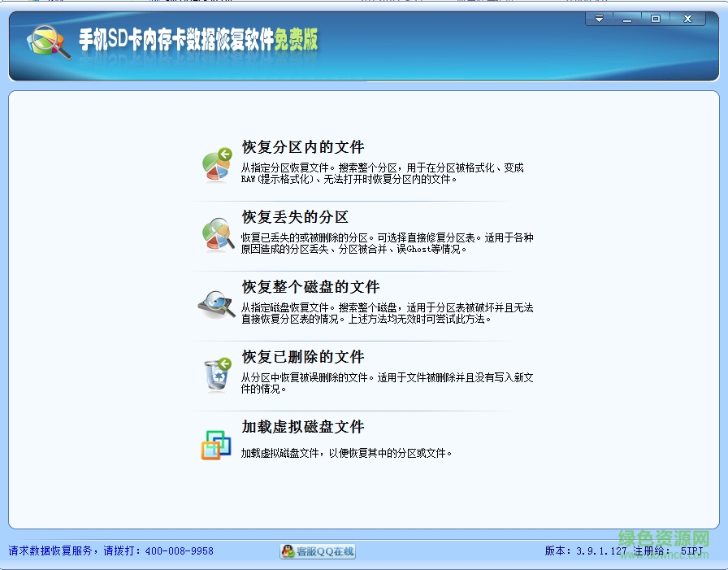Viewport: 728px width, 570px height.
Task: Click the maximize button on the title bar
Action: 655,17
